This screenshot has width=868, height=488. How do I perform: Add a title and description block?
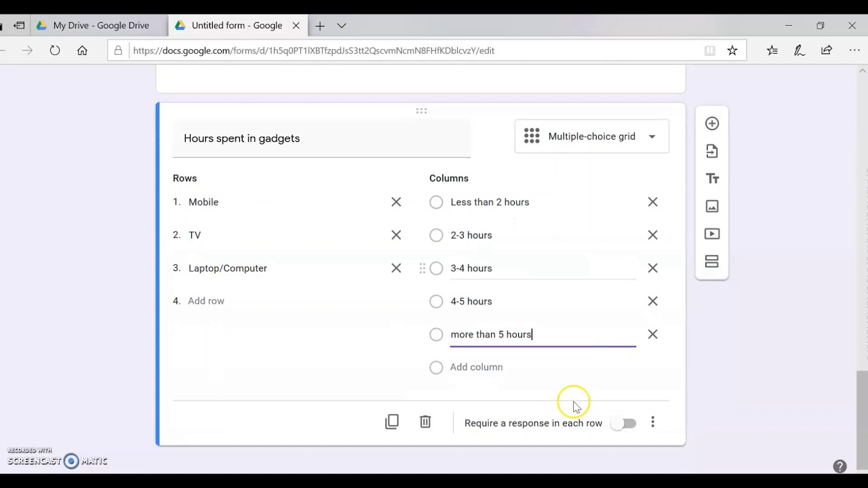click(711, 179)
